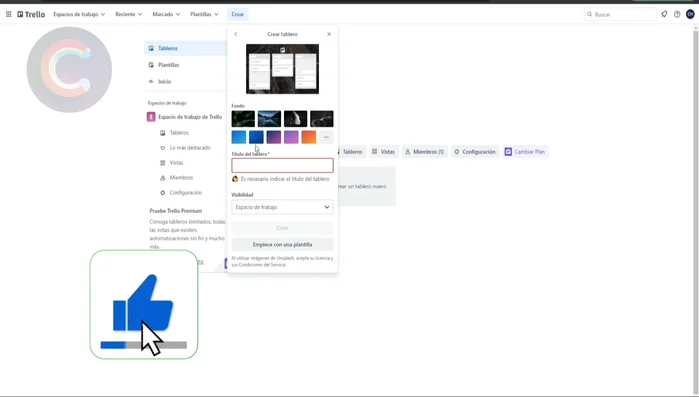Image resolution: width=699 pixels, height=397 pixels.
Task: Open Vistas under the workspace
Action: tap(176, 163)
